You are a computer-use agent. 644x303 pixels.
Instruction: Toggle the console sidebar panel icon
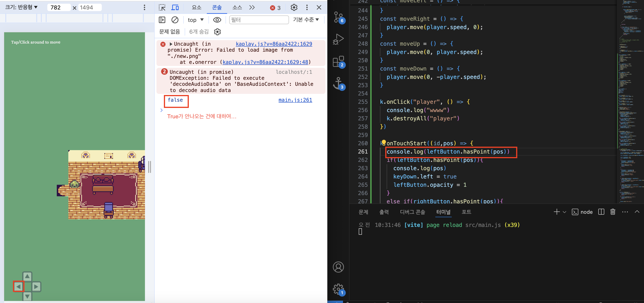coord(162,20)
